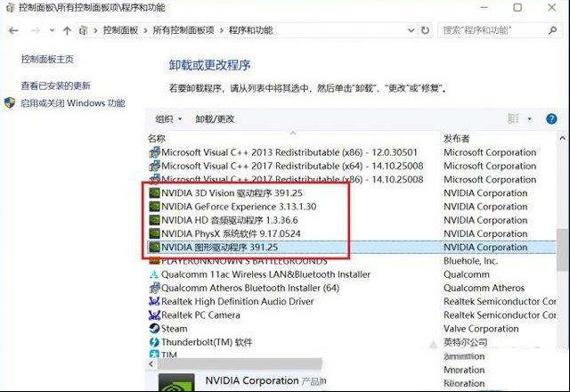Select NVIDIA PhysX 系统软件 icon
Screen dimensions: 570x392
click(x=154, y=233)
